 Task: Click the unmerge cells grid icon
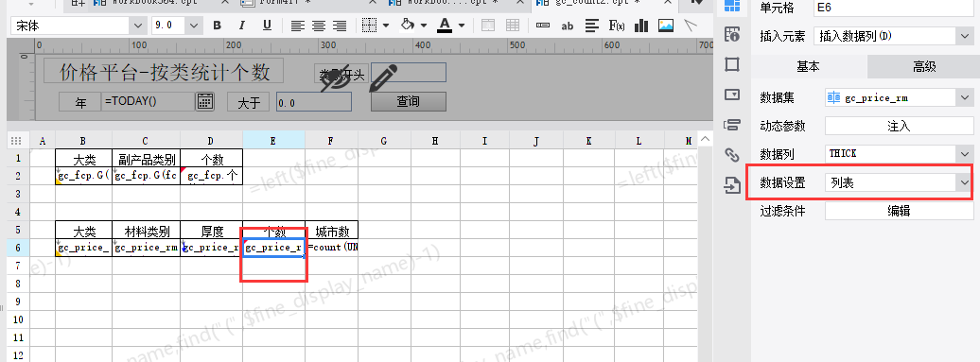513,26
